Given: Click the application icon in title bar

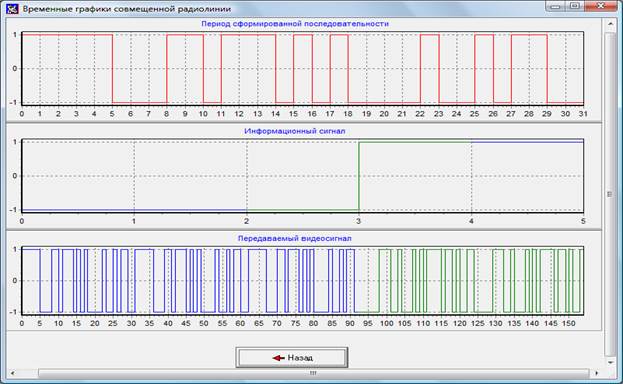Looking at the screenshot, I should 12,8.
